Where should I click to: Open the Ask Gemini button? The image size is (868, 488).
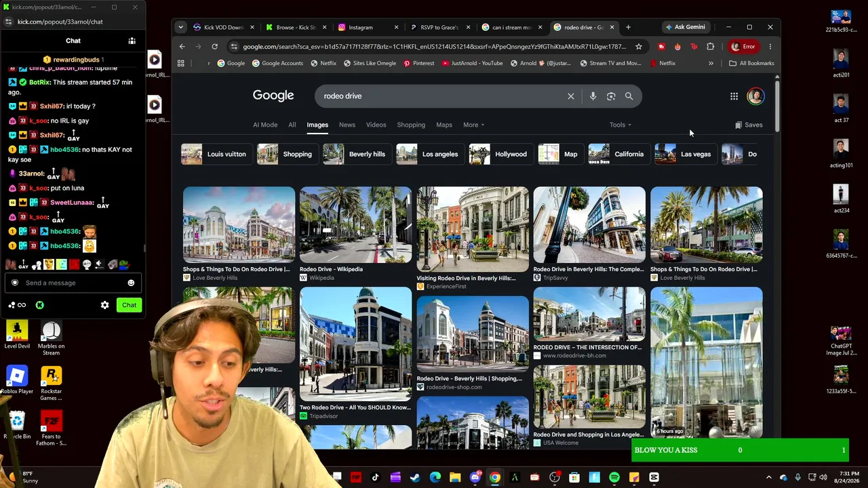coord(686,27)
